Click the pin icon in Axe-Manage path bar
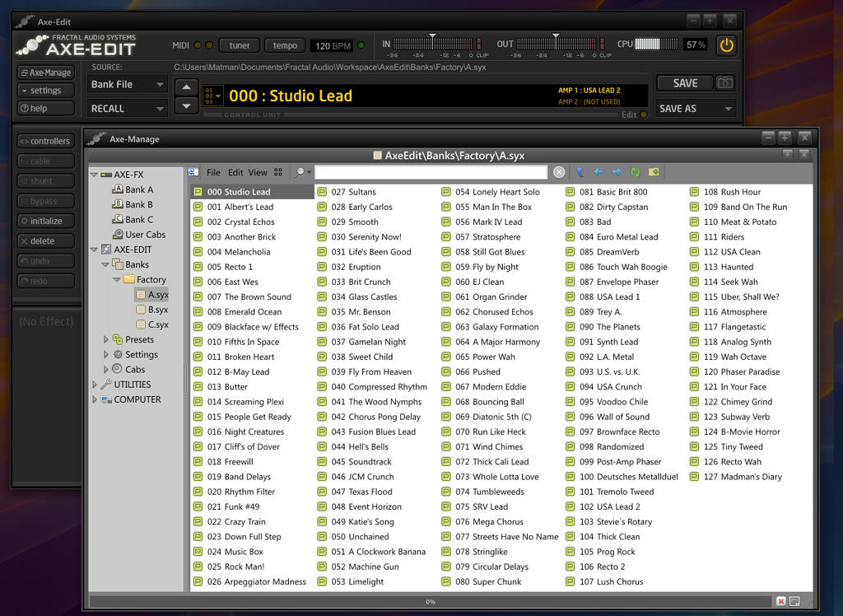Screen dimensions: 843x616 (788, 154)
